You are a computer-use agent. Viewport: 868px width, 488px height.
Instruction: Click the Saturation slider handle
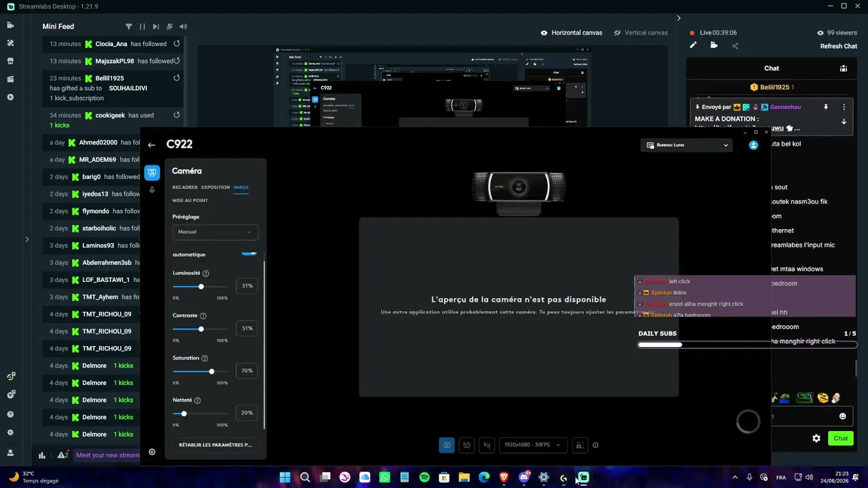[x=212, y=371]
